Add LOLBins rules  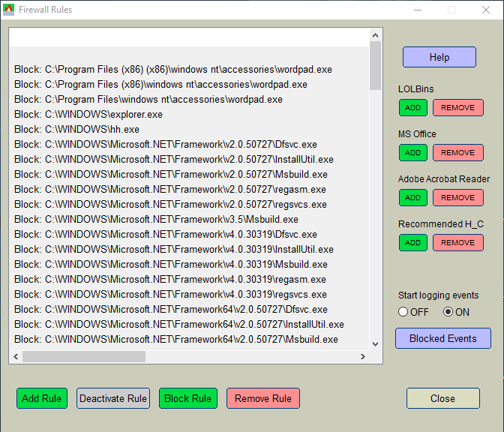tap(413, 108)
